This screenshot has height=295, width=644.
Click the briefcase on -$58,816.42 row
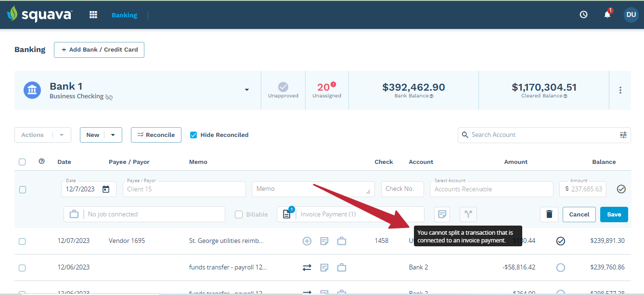coord(342,268)
